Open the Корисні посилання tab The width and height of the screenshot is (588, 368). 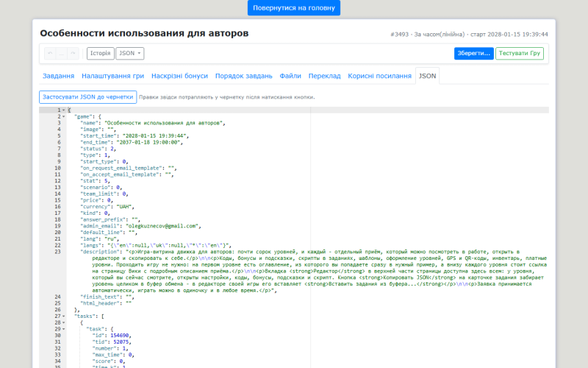(x=379, y=76)
